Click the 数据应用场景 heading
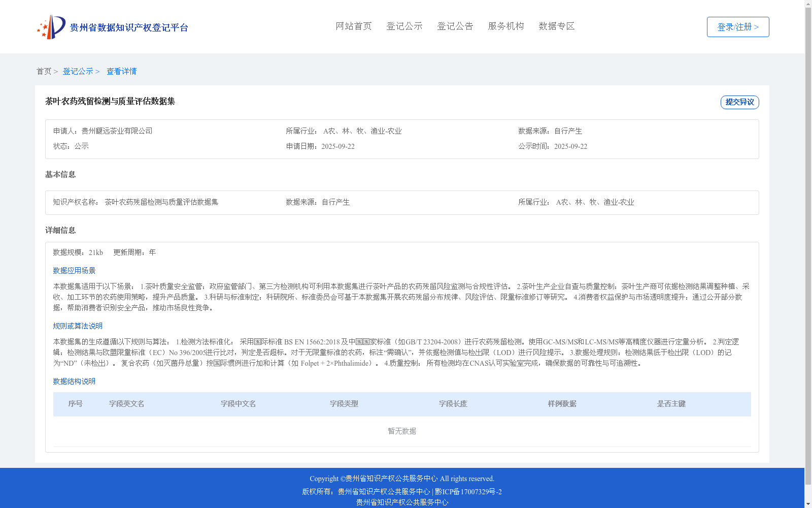Screen dimensions: 812x508 [x=74, y=271]
